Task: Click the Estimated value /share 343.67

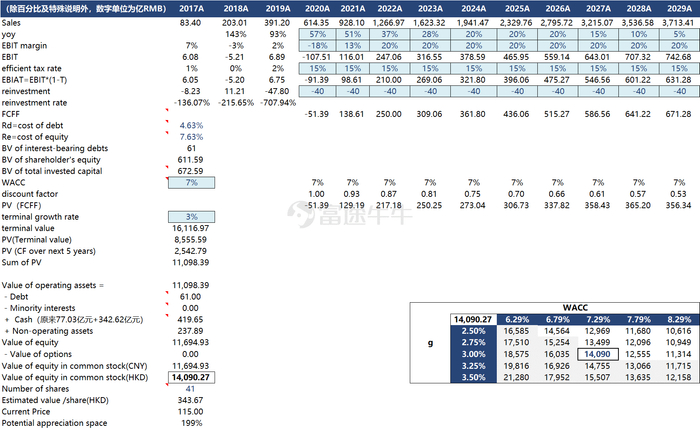Action: [191, 400]
